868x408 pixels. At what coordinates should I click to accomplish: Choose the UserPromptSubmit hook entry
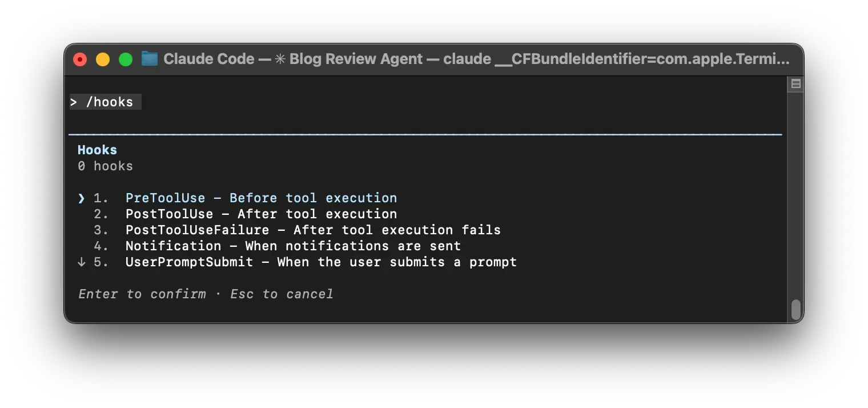click(321, 262)
